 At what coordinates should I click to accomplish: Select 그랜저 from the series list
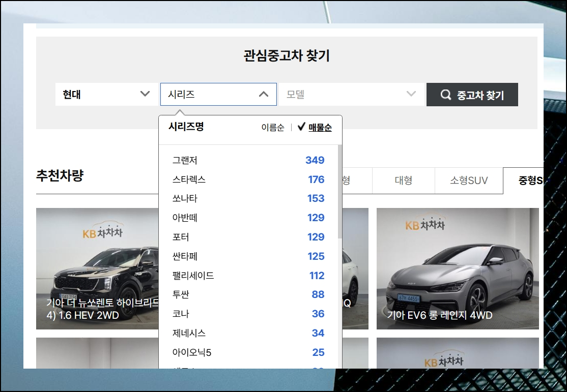pos(248,160)
